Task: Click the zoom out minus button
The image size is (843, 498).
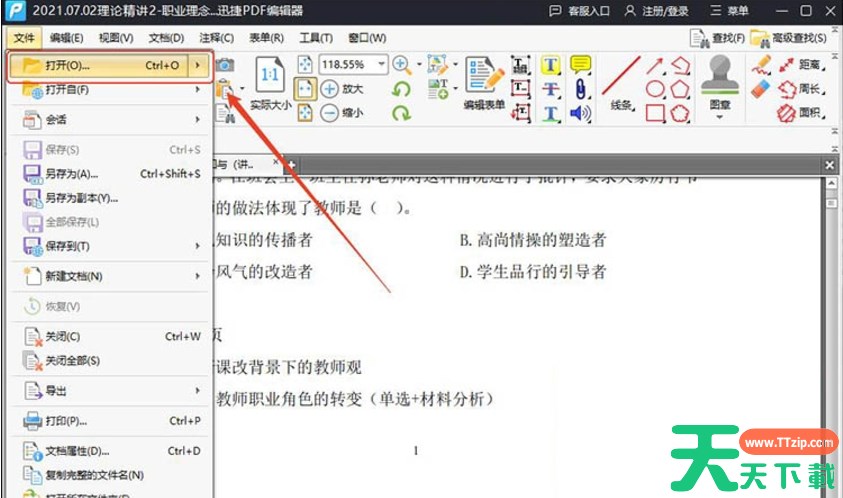Action: [x=330, y=113]
